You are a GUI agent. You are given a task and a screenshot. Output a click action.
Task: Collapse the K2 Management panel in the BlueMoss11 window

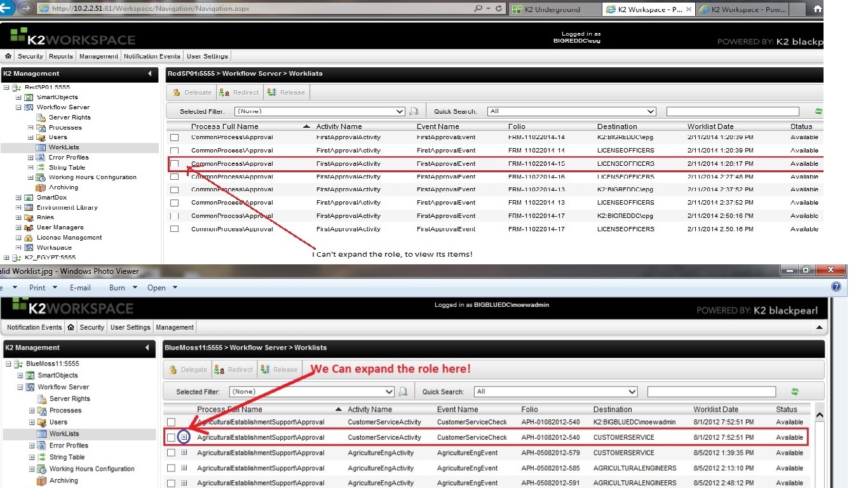[147, 348]
